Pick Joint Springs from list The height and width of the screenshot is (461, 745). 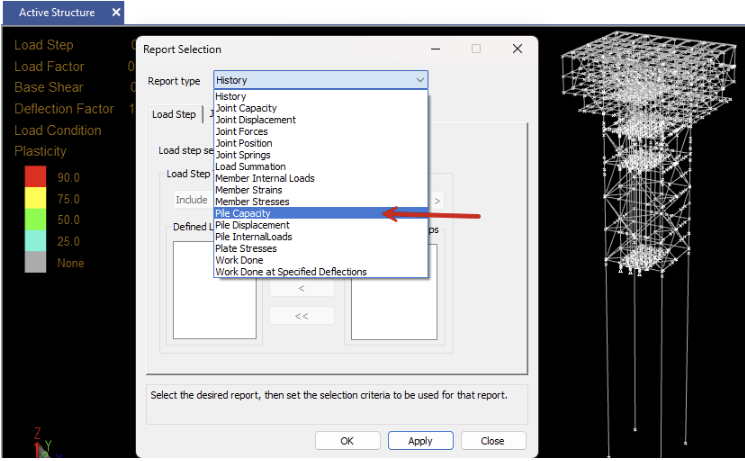point(321,155)
